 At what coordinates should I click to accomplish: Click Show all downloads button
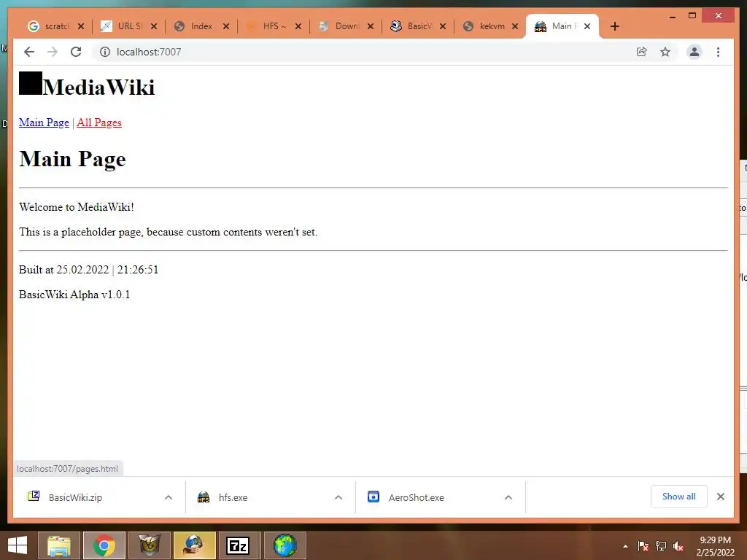[679, 497]
